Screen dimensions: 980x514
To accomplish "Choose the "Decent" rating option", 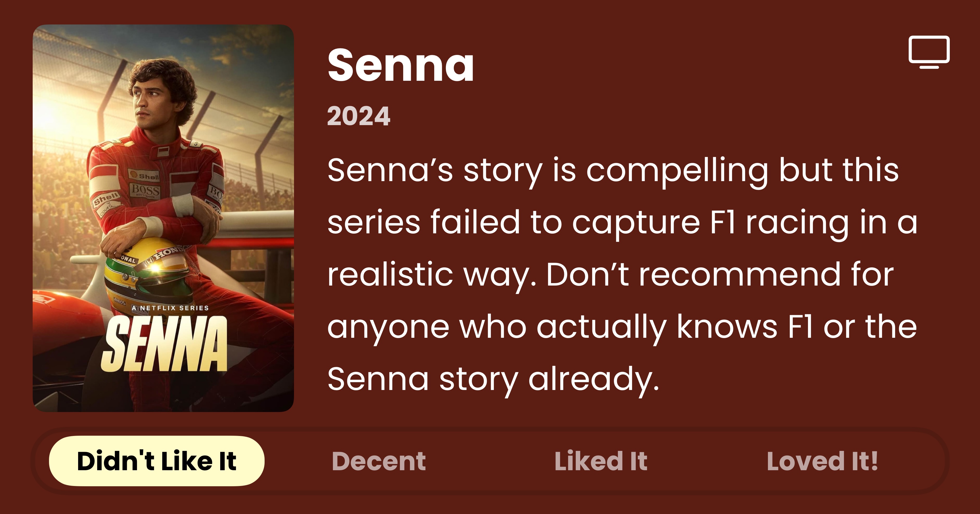I will (x=379, y=461).
